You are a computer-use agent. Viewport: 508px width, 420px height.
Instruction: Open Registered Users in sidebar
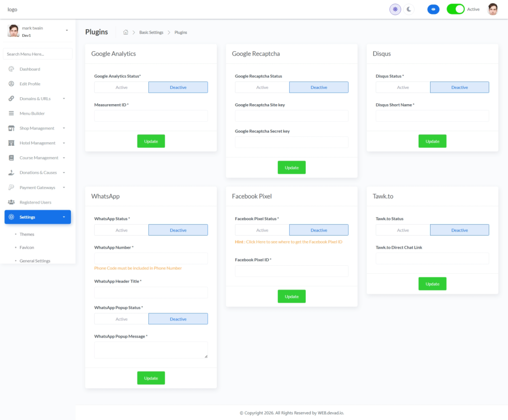(35, 202)
